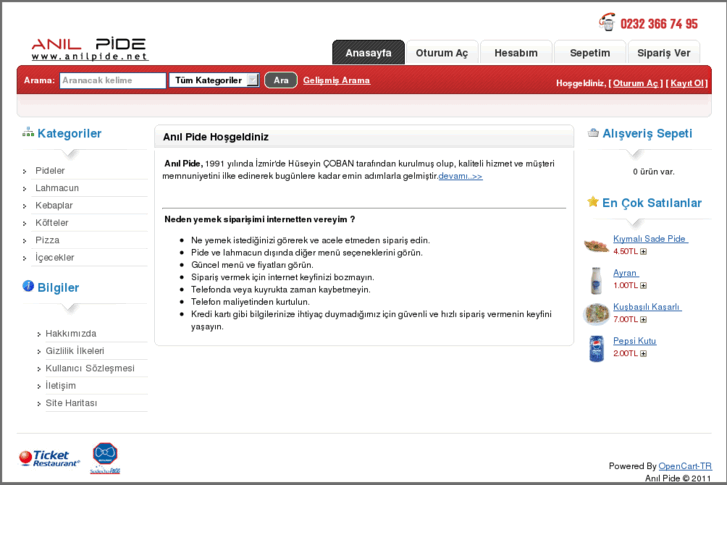Select the Pideler category
Viewport: 727px width, 545px height.
[x=50, y=171]
